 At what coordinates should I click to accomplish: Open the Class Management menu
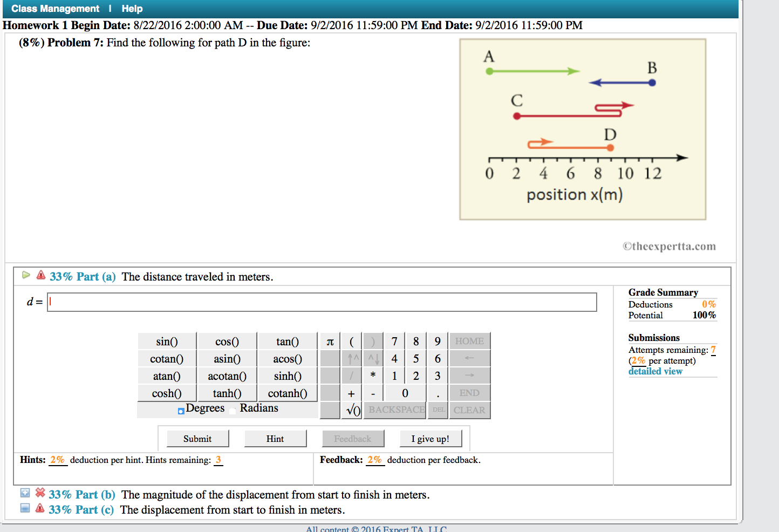[54, 9]
